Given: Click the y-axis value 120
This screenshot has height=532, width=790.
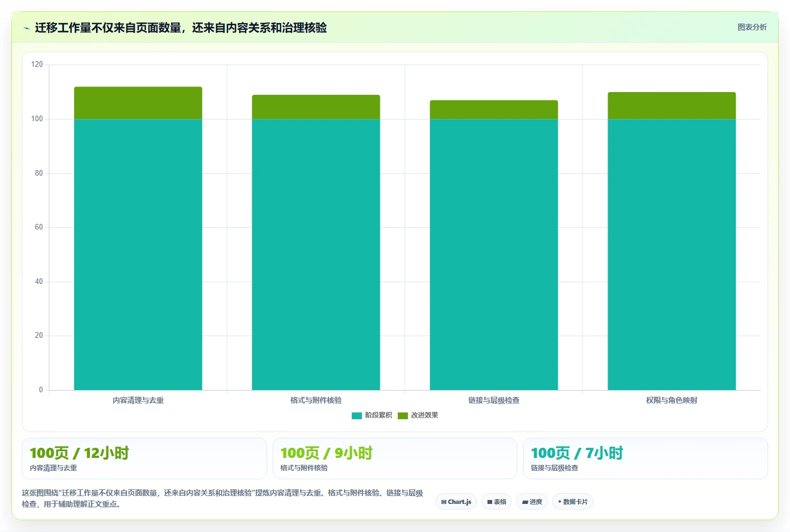Looking at the screenshot, I should 37,65.
